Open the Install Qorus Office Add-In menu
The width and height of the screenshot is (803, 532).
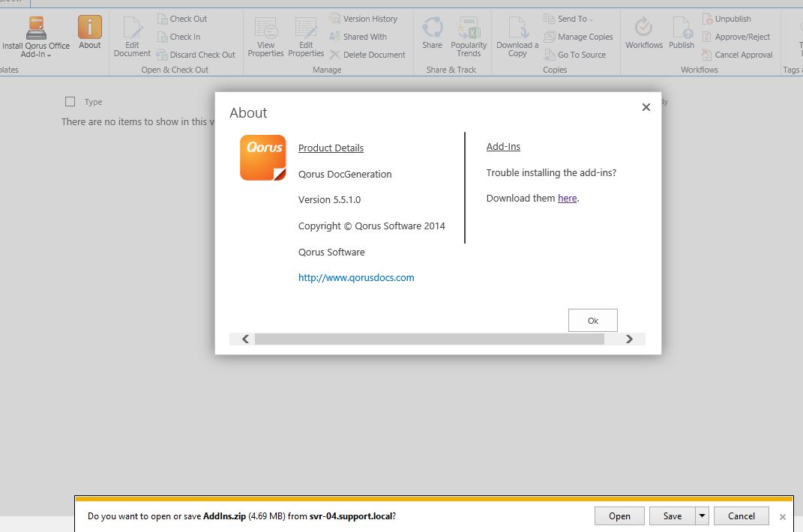point(36,37)
